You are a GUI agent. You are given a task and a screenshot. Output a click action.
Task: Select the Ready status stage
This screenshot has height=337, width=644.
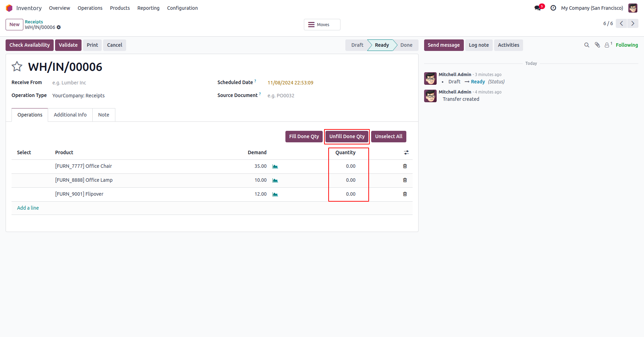382,45
